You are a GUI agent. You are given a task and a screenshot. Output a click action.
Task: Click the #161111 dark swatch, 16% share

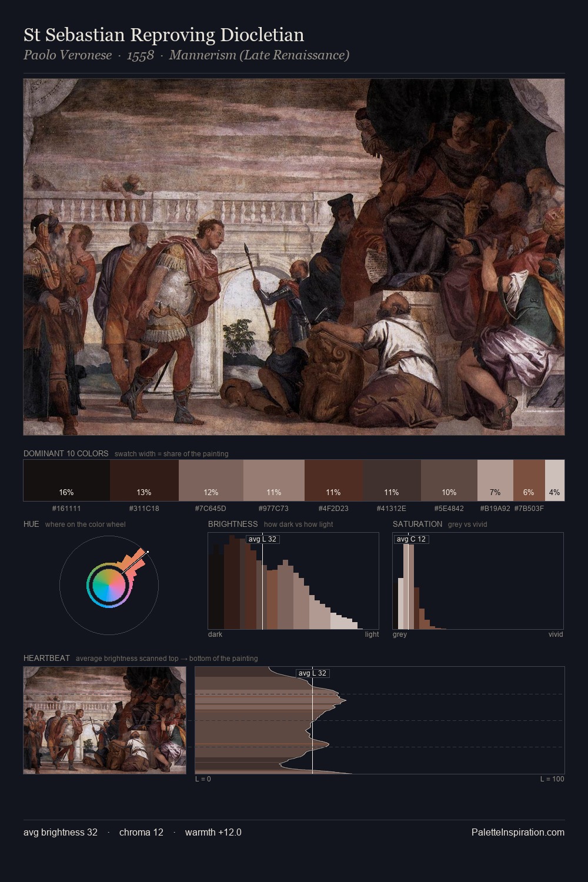[66, 480]
